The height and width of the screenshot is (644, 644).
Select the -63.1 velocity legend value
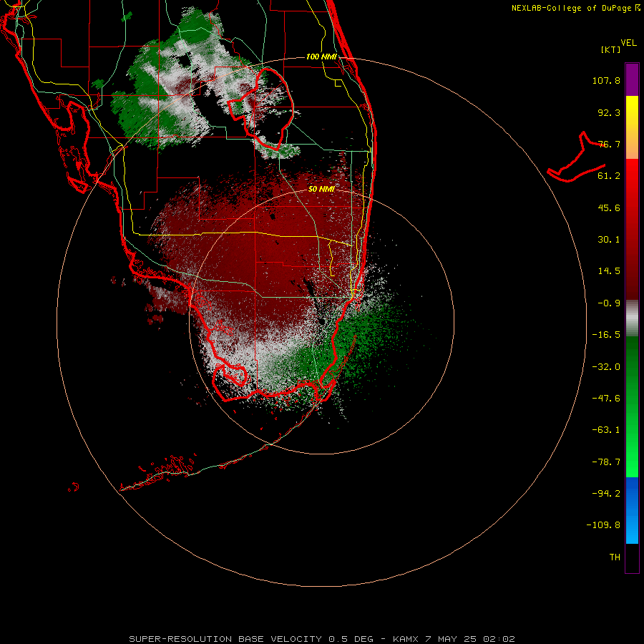click(606, 430)
